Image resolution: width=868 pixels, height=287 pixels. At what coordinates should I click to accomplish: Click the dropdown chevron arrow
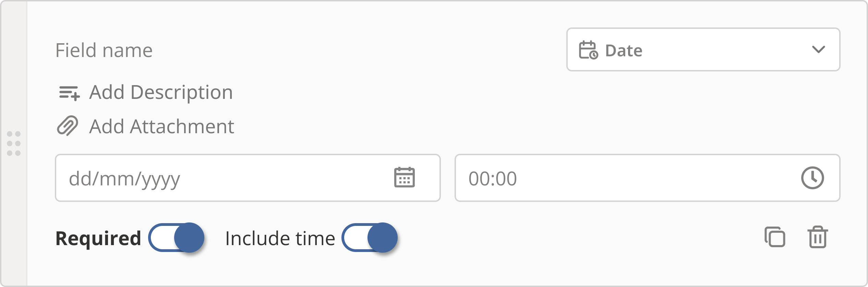pos(818,50)
